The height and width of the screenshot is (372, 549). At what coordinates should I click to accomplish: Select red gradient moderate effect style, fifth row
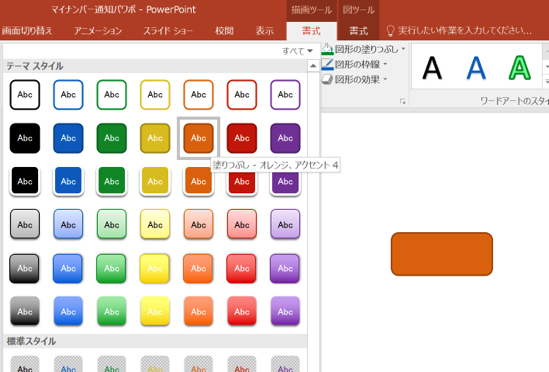click(242, 268)
